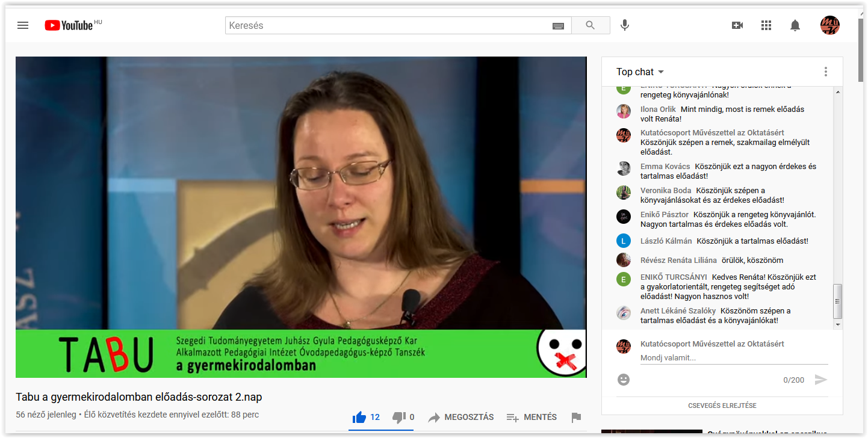Image resolution: width=868 pixels, height=438 pixels.
Task: Hide chat via CSEVEGÉS ELREJTÉSE
Action: point(722,406)
